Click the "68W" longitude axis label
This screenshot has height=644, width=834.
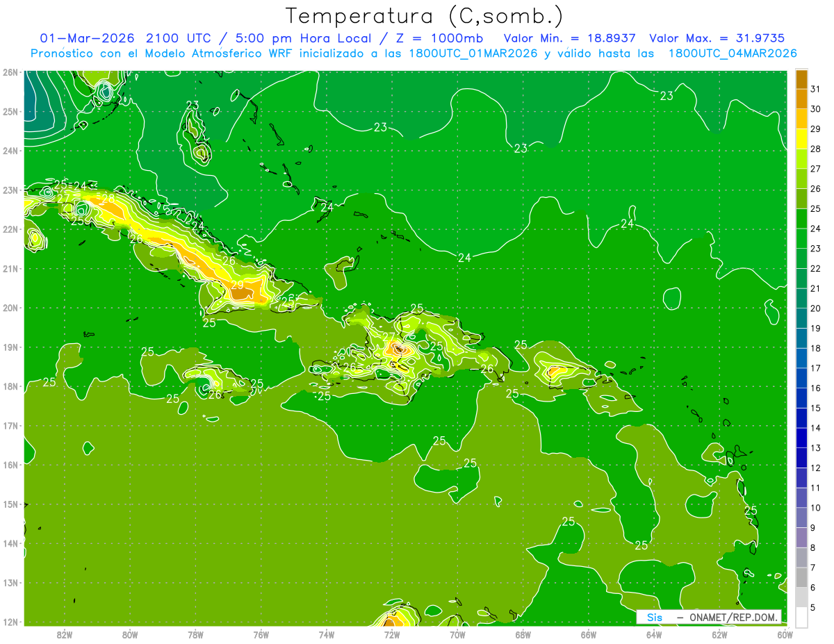pos(523,634)
